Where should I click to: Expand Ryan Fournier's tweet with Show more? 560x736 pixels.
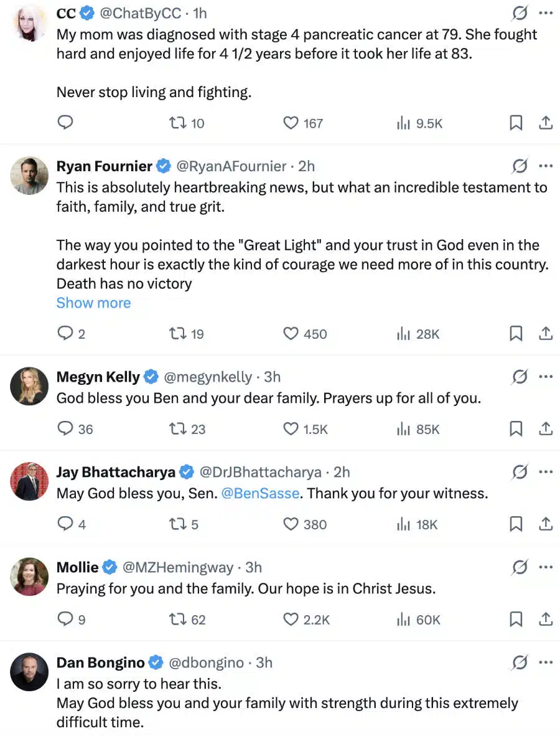(x=93, y=303)
